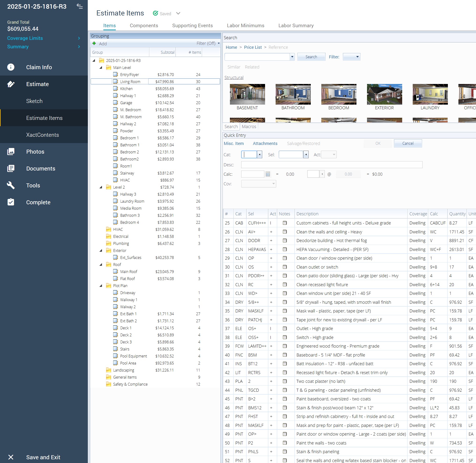Click the HVAC folder icon under Level 2

tap(109, 229)
